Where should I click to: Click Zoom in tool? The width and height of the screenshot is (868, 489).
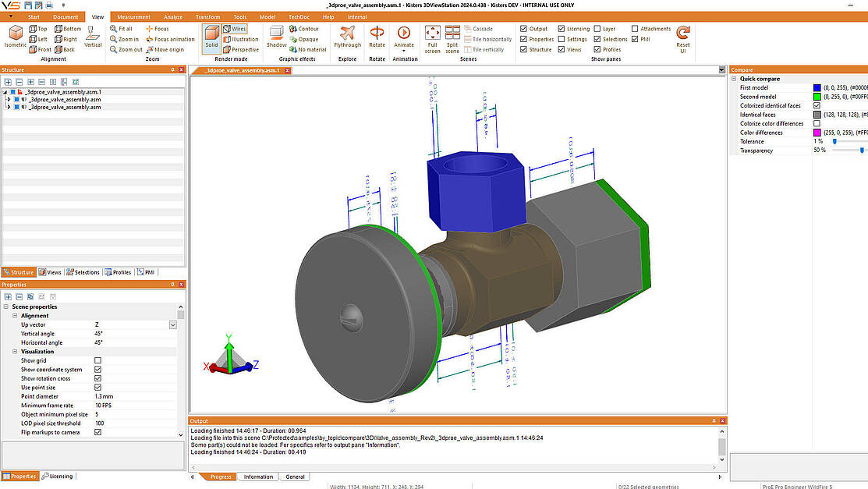tap(124, 39)
